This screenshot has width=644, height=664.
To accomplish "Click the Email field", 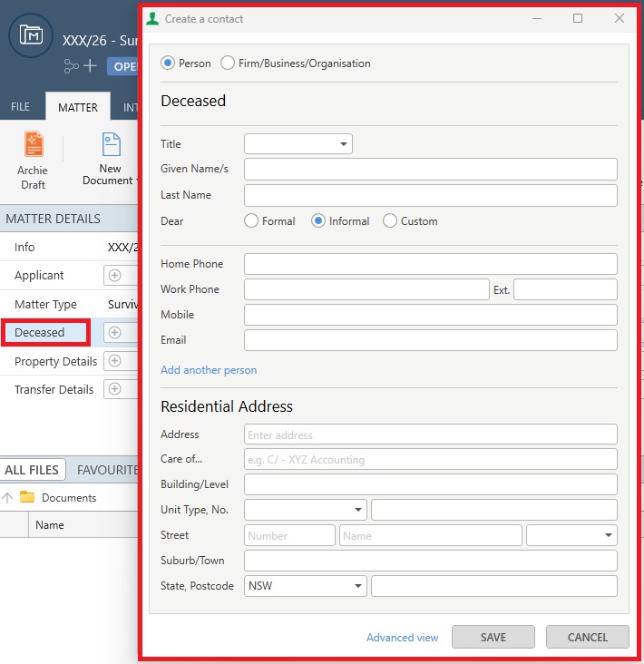I will coord(431,340).
